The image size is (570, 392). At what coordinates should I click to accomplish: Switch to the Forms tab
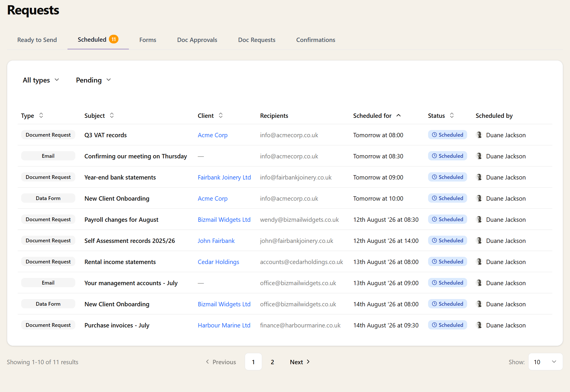(148, 40)
